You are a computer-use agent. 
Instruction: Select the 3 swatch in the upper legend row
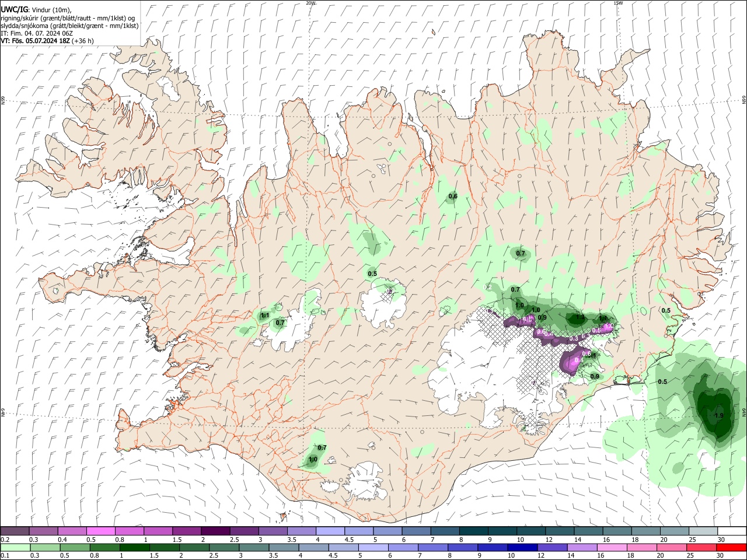pyautogui.click(x=273, y=531)
